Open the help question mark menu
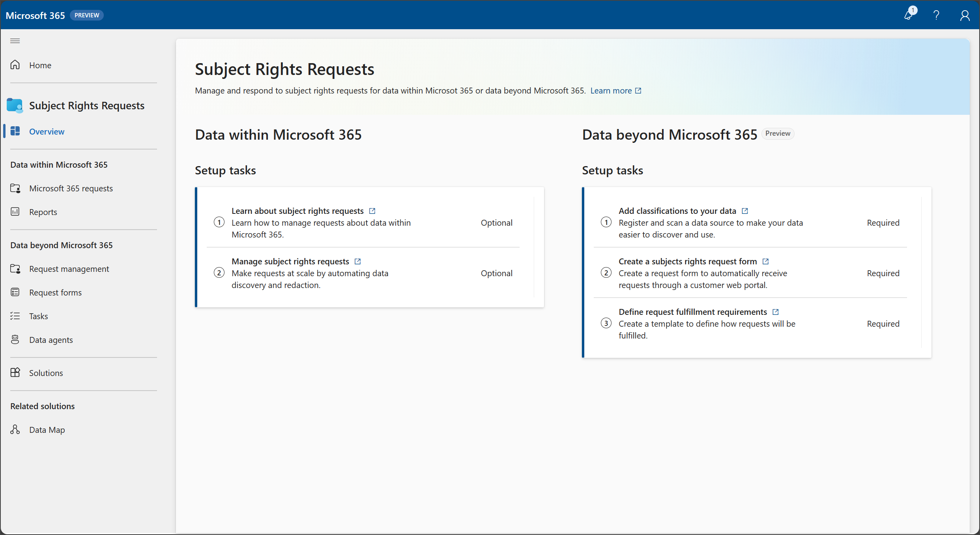The image size is (980, 535). click(937, 15)
